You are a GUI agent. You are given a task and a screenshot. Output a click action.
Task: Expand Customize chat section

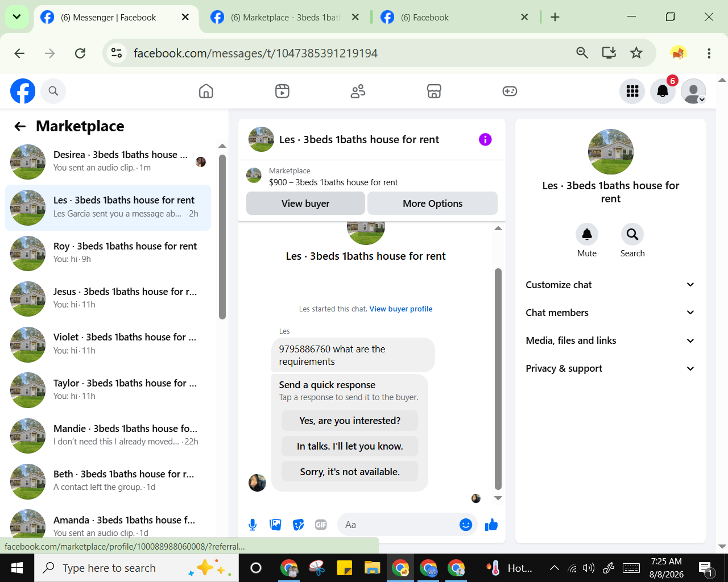(x=610, y=285)
